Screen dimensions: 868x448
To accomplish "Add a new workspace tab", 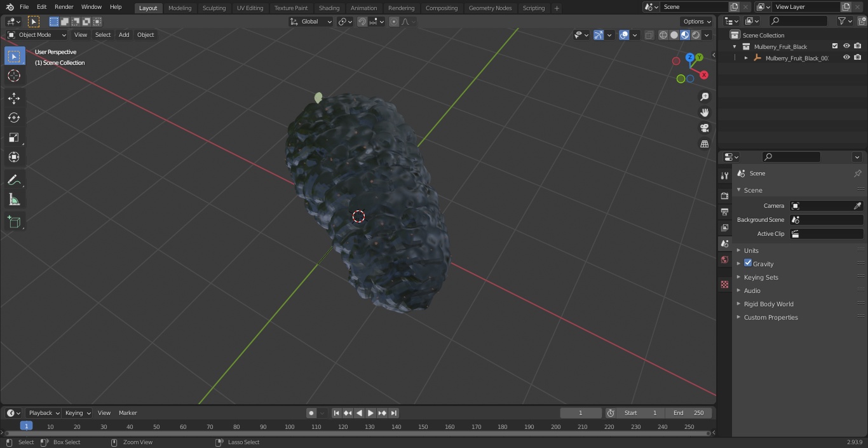I will (557, 8).
